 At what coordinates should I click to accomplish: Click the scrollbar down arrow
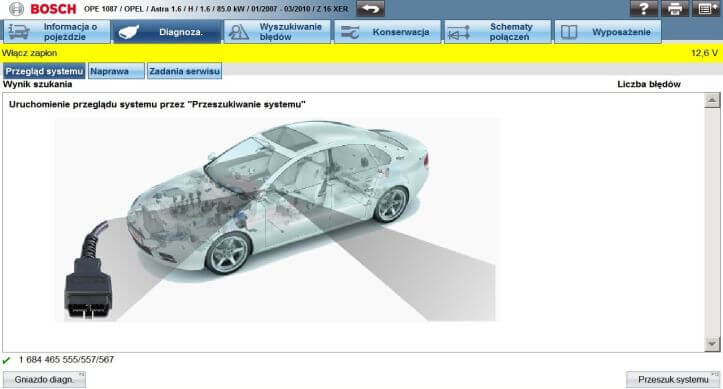click(712, 344)
